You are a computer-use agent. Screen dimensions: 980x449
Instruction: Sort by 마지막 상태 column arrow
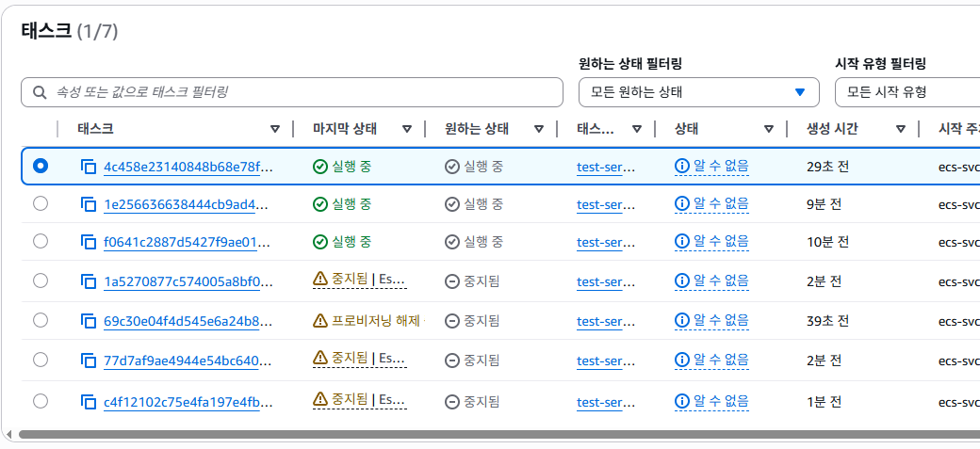[x=407, y=129]
